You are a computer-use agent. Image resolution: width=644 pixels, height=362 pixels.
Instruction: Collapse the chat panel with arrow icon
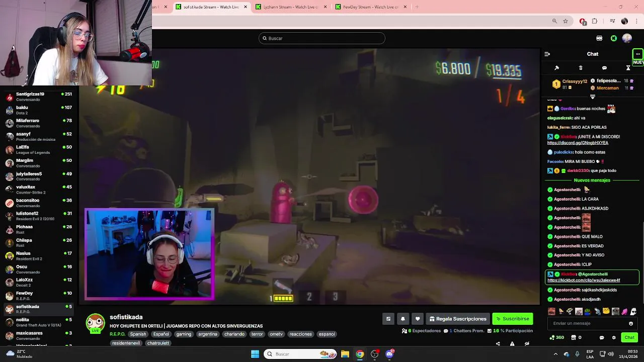547,54
